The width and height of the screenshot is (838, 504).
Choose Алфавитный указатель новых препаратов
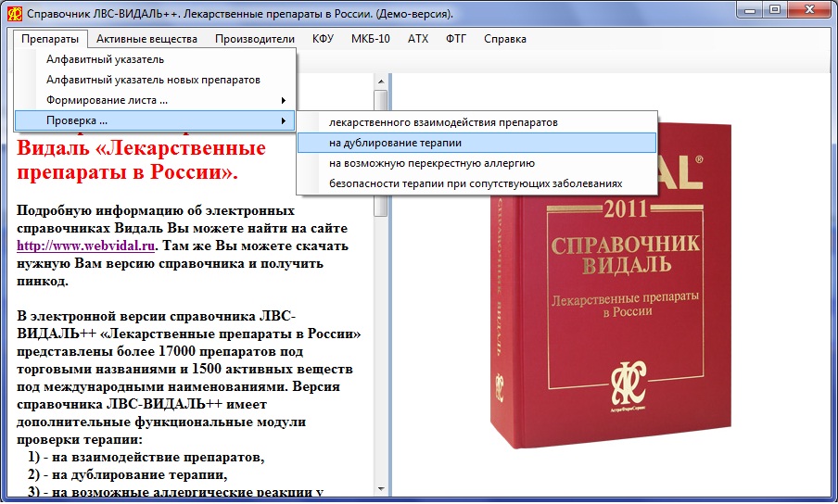pos(155,80)
